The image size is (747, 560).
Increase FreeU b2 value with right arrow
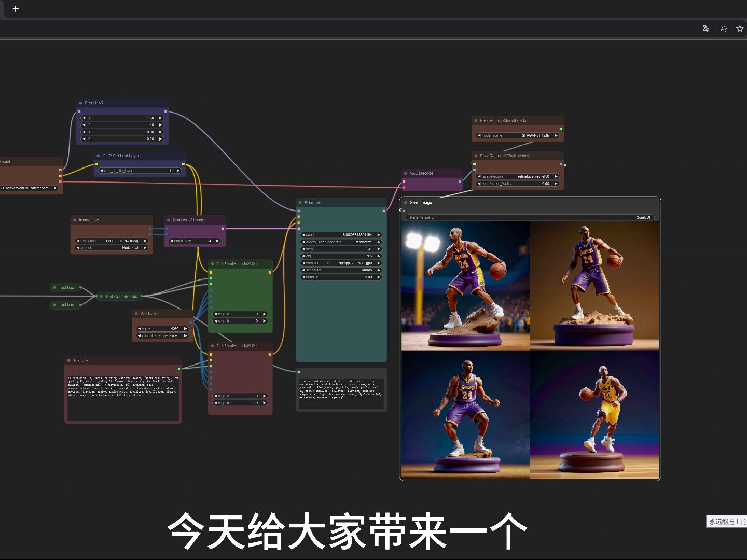coord(160,125)
